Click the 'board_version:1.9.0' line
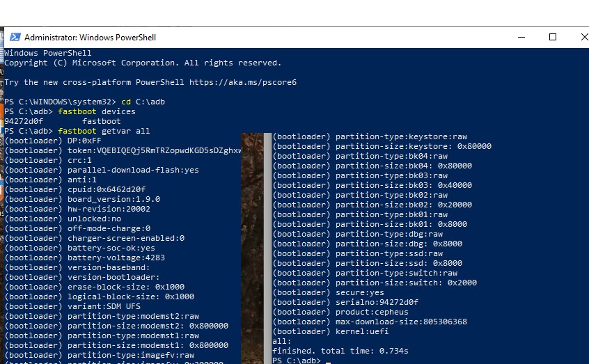Screen dimensions: 589x364 pos(82,200)
